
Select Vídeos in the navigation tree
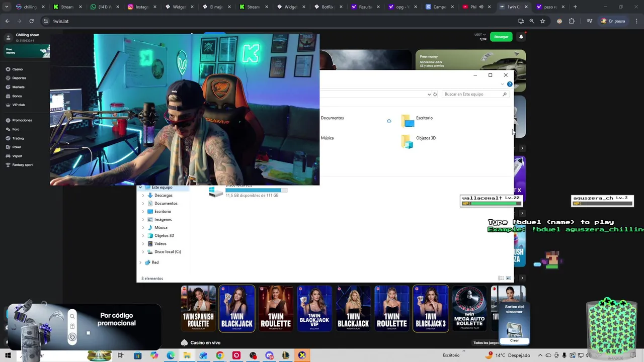click(160, 243)
